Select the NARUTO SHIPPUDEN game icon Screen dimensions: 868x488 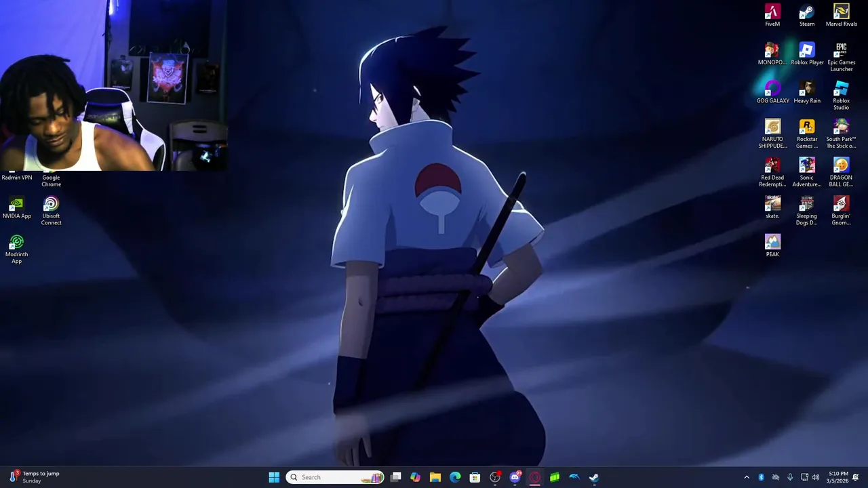point(772,134)
